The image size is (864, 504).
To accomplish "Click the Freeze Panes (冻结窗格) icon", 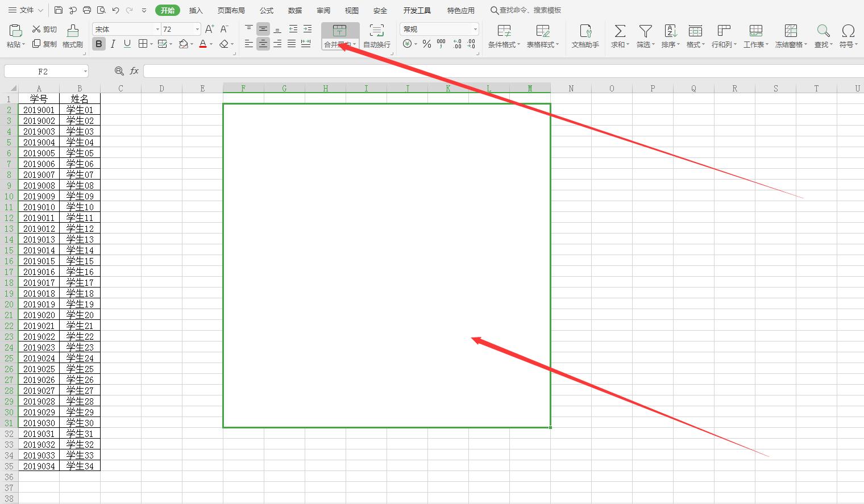I will click(x=791, y=31).
